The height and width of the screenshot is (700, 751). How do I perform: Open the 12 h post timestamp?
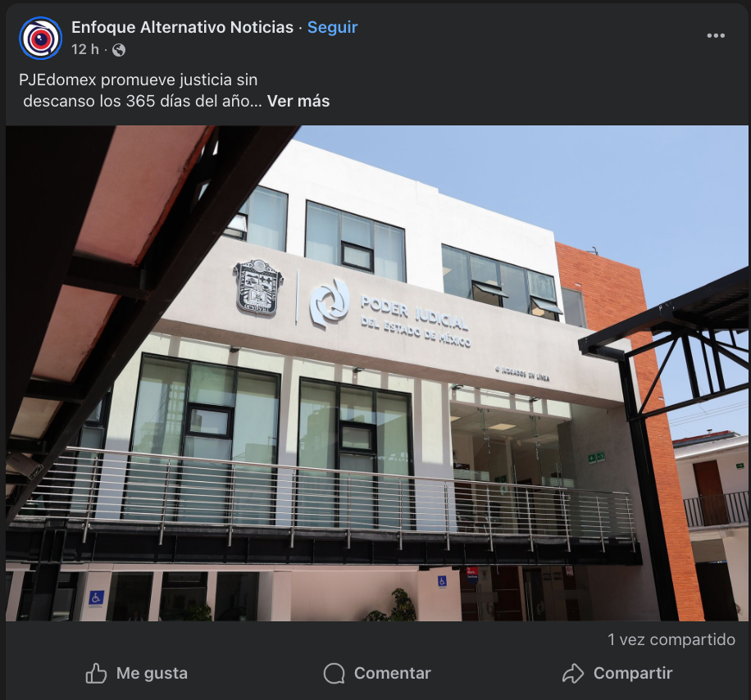point(85,49)
